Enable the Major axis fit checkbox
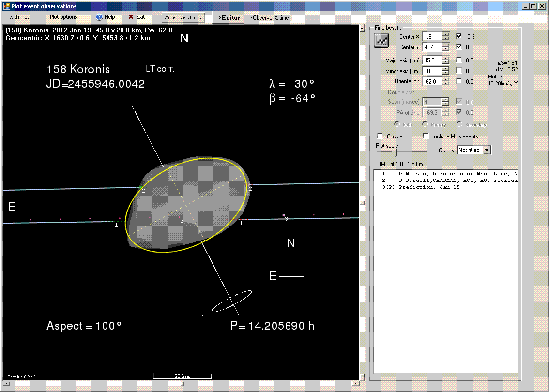 click(459, 60)
